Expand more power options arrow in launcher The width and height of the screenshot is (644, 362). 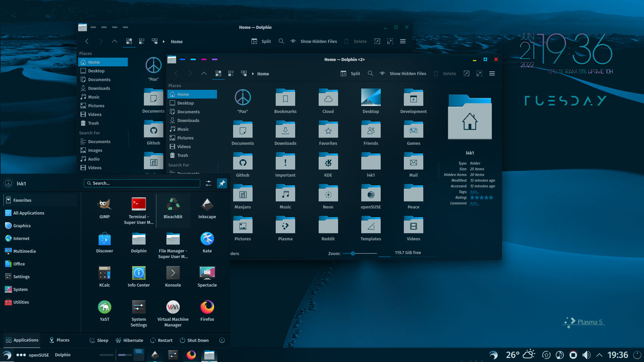pos(222,340)
